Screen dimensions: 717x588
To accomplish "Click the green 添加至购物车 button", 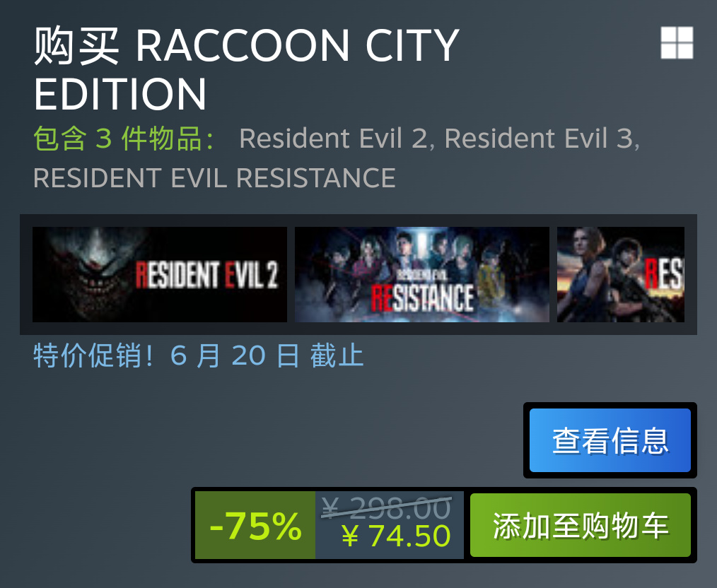I will click(x=581, y=525).
